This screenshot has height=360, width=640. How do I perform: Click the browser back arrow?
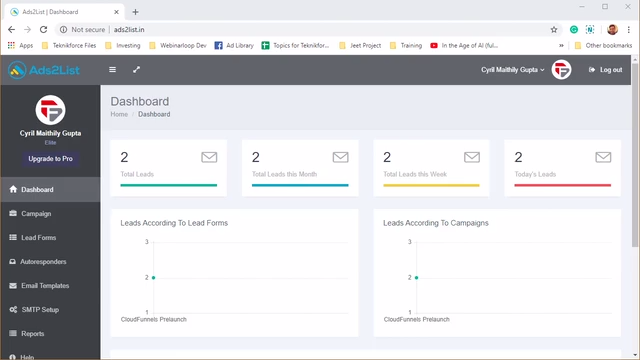pyautogui.click(x=11, y=29)
